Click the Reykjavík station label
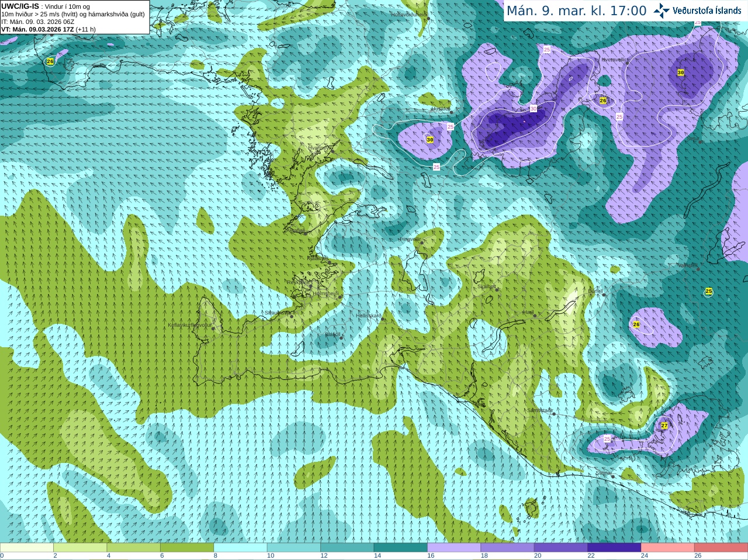 coord(298,282)
